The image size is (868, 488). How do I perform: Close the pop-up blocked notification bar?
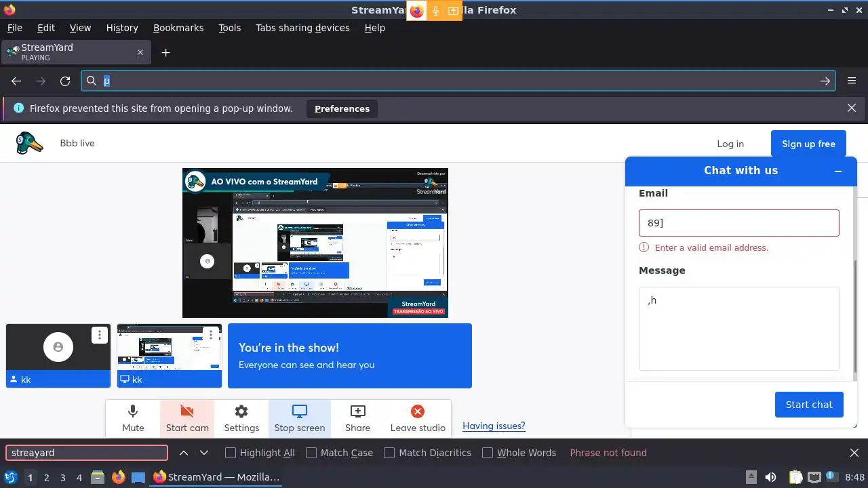point(852,108)
